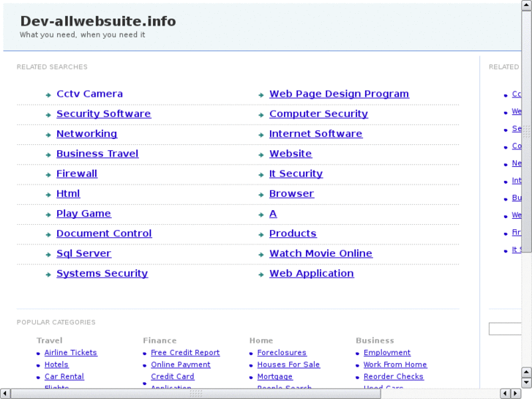Open Free Credit Report link
The width and height of the screenshot is (532, 399).
(185, 353)
